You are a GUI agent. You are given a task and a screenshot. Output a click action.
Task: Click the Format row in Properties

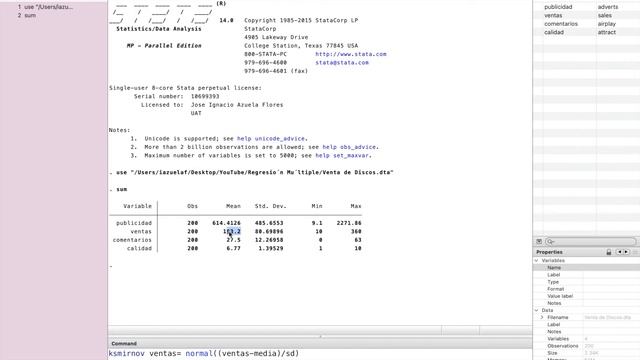[587, 289]
